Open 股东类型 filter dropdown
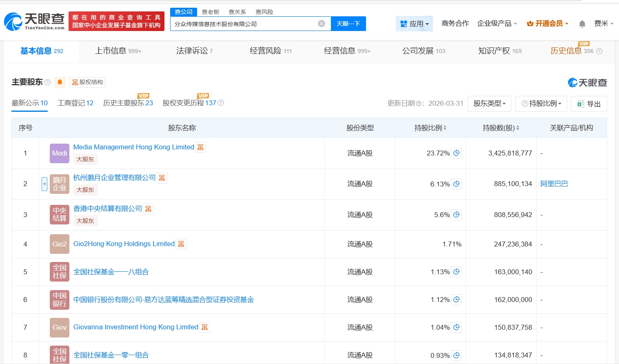The width and height of the screenshot is (619, 364). coord(490,104)
